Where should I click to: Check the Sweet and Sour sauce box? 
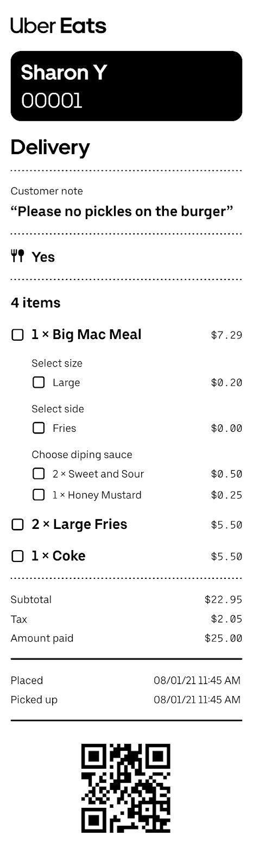(x=39, y=474)
